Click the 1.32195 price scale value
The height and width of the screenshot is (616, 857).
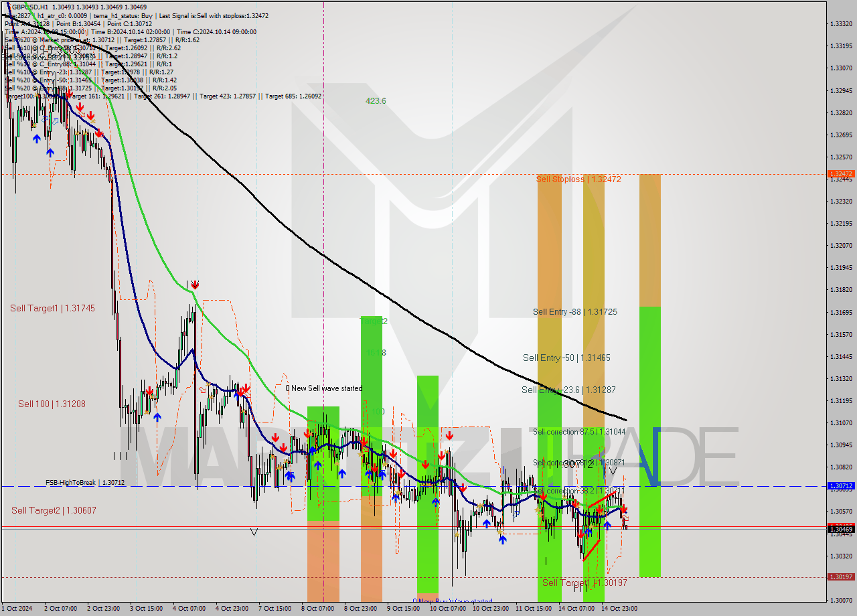coord(841,223)
